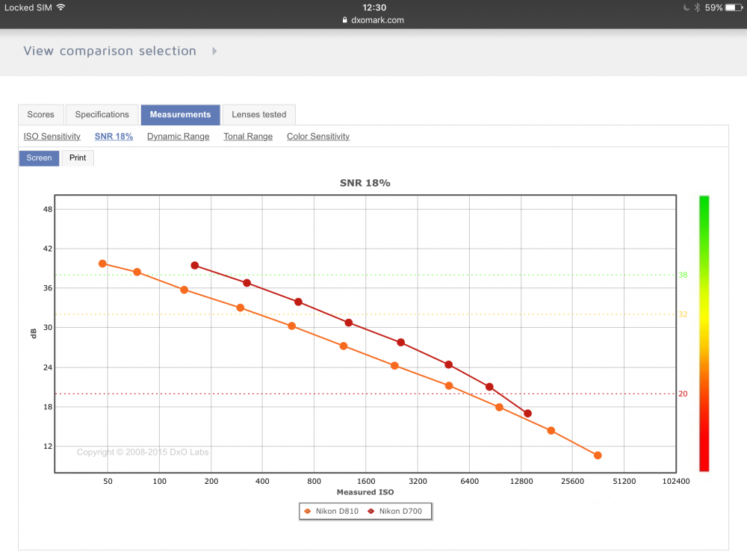Click the 48 dB y-axis tick label

[x=48, y=209]
